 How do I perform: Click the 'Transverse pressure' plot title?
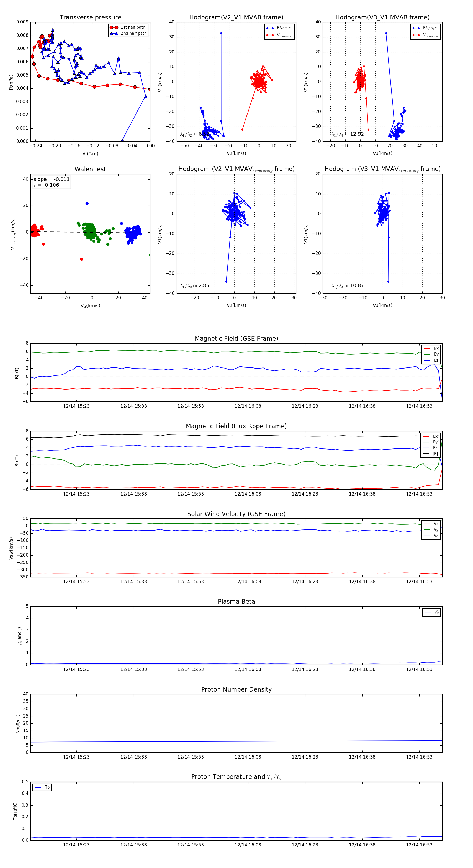point(90,18)
